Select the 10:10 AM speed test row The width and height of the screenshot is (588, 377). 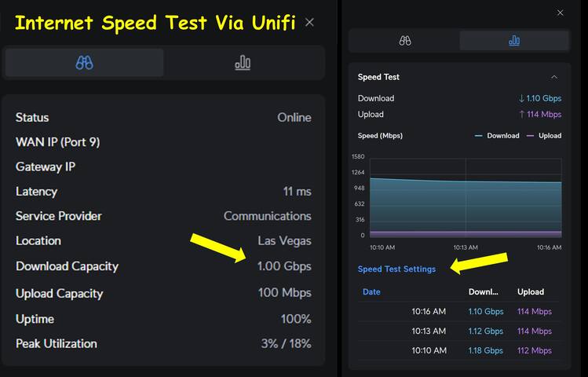pyautogui.click(x=458, y=351)
